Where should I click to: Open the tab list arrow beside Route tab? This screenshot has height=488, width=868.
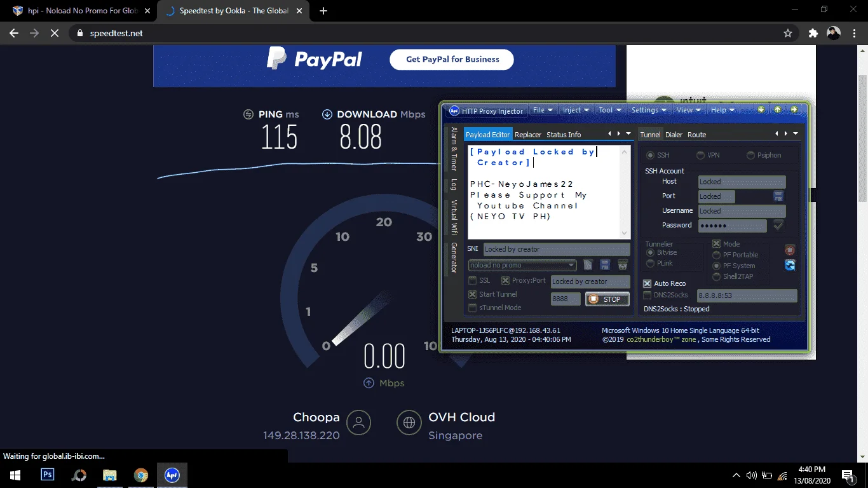[x=795, y=134]
